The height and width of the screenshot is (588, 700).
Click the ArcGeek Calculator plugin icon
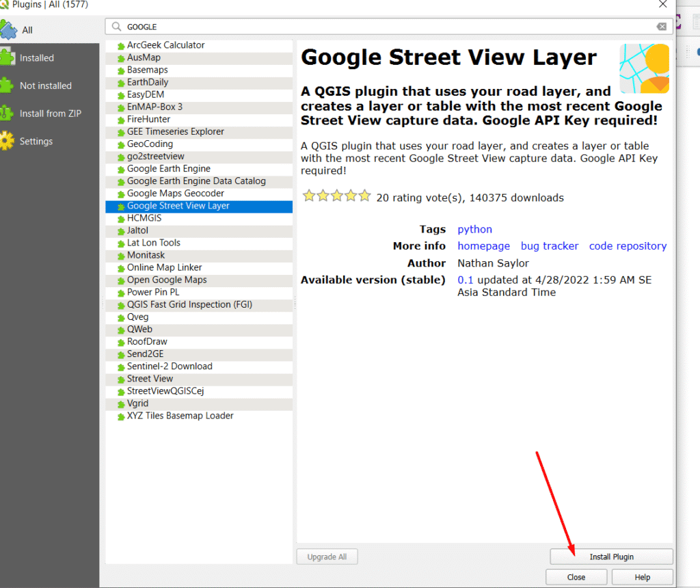[120, 46]
